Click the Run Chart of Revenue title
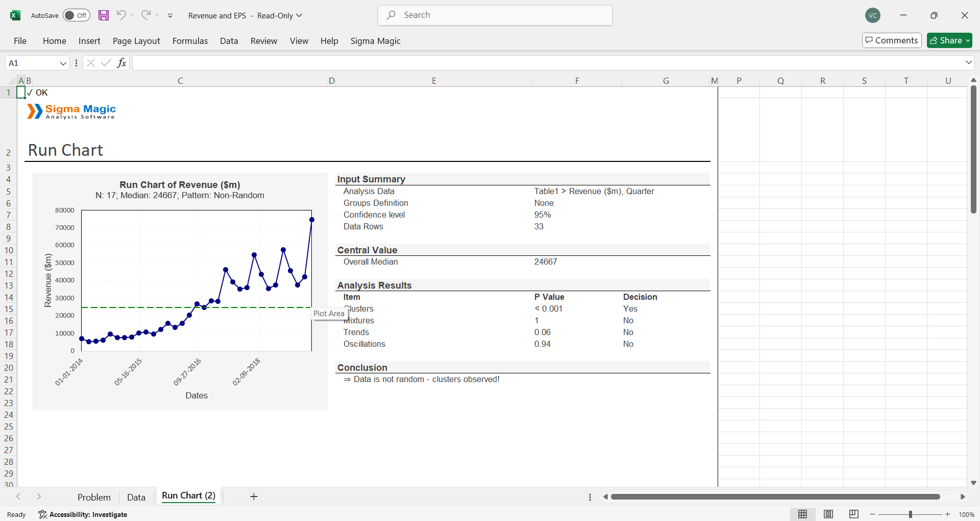Viewport: 980px width, 521px height. pos(180,185)
